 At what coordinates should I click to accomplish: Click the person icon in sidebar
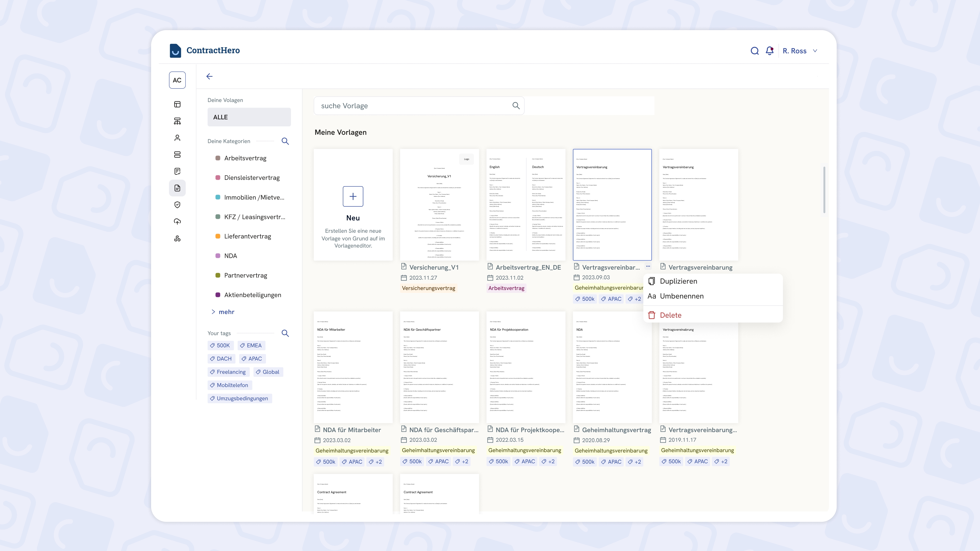pos(177,138)
